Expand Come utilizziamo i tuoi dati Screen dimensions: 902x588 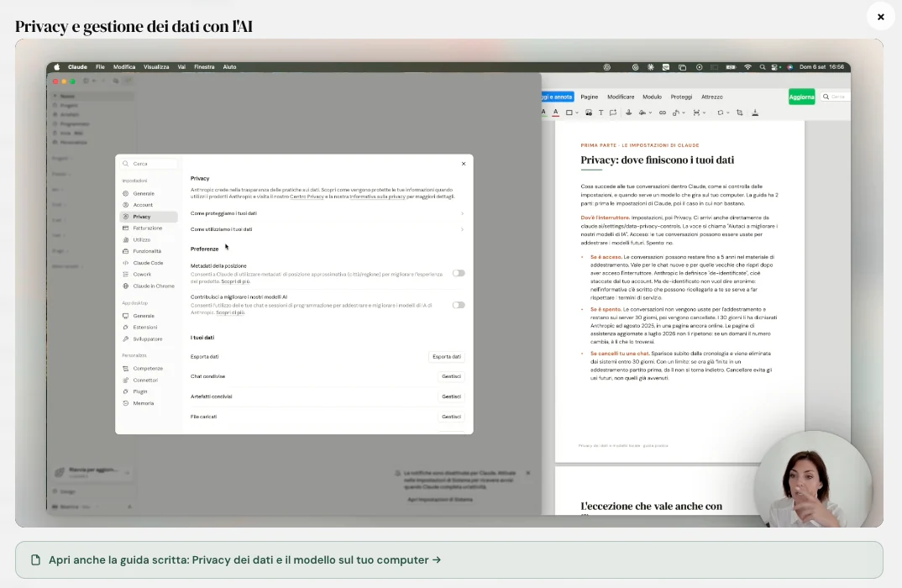[x=328, y=229]
